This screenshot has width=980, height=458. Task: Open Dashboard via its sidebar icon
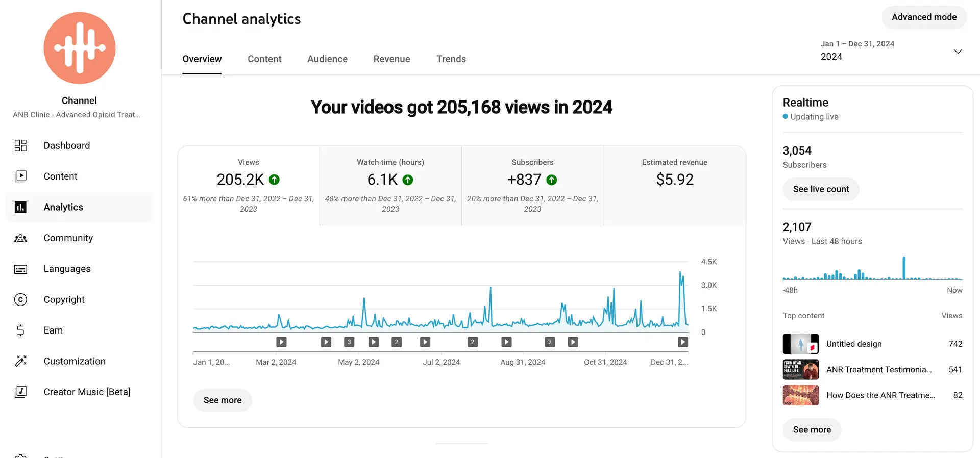point(20,146)
